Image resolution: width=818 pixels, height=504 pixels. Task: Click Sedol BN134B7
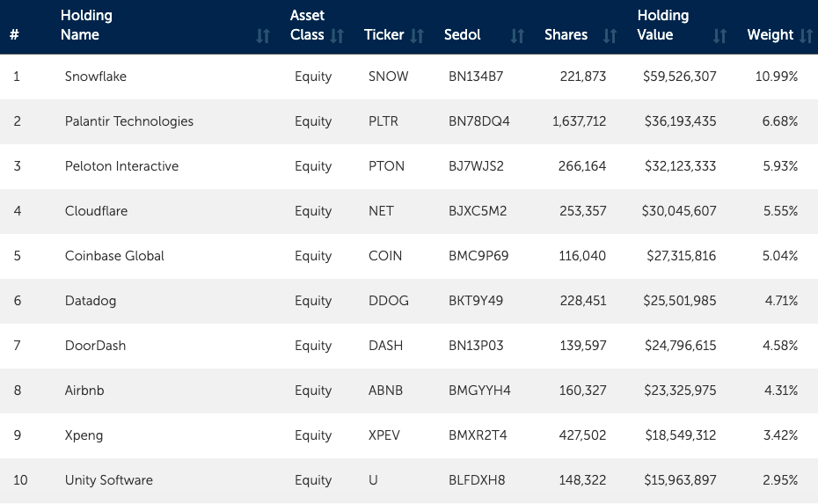pos(476,77)
